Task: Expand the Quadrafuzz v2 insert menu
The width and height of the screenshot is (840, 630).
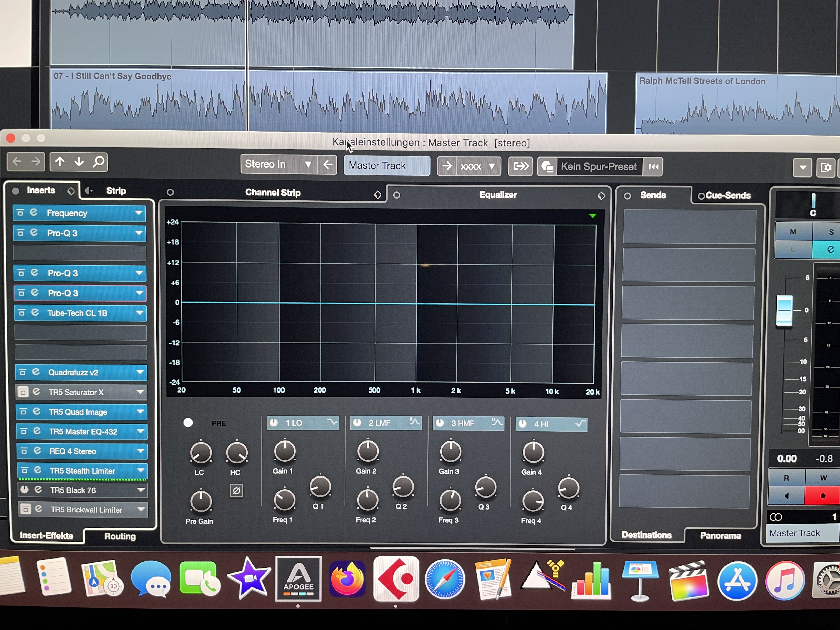Action: click(140, 372)
